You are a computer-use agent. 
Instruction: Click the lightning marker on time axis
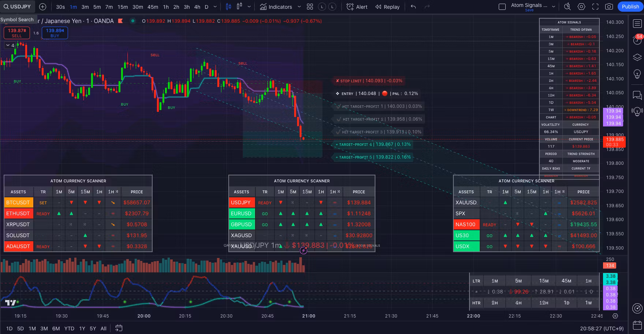point(304,250)
